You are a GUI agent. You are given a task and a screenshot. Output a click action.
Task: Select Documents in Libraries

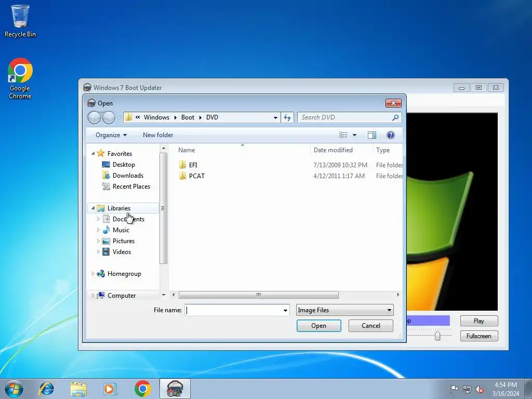(x=128, y=219)
